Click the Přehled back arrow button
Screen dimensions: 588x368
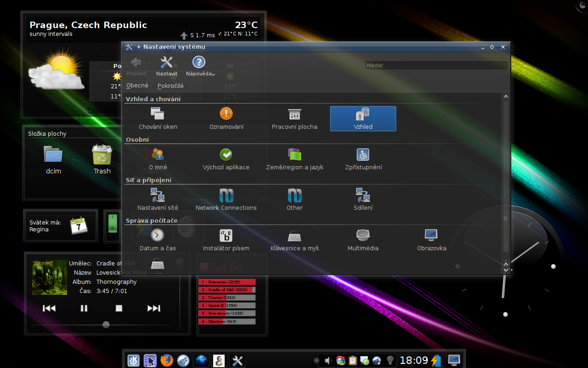coord(136,66)
